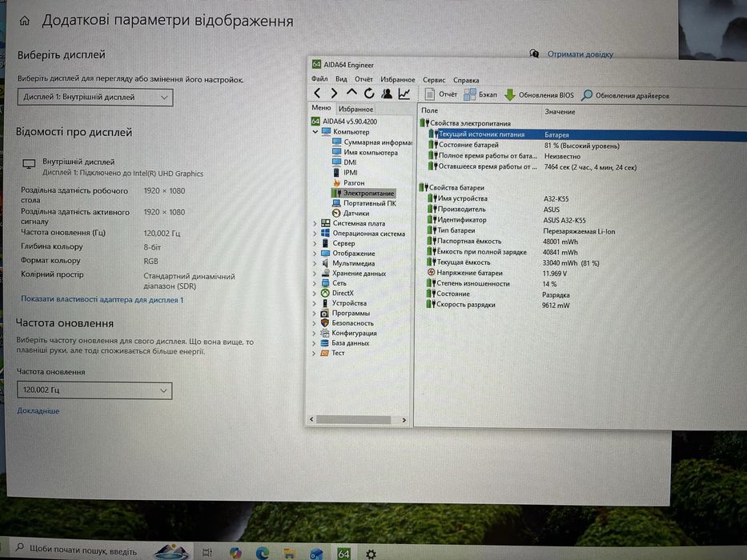The width and height of the screenshot is (747, 560).
Task: Click the Бэкап toolbar button
Action: pyautogui.click(x=480, y=94)
